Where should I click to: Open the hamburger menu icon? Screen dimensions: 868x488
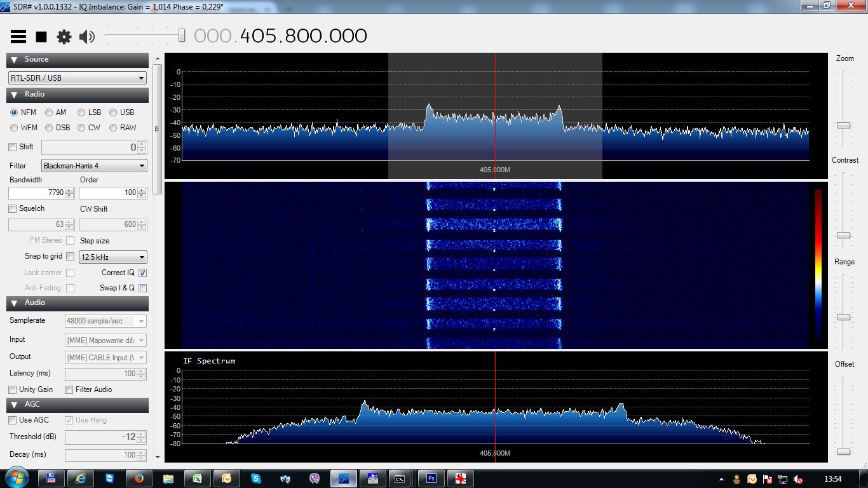pyautogui.click(x=18, y=37)
